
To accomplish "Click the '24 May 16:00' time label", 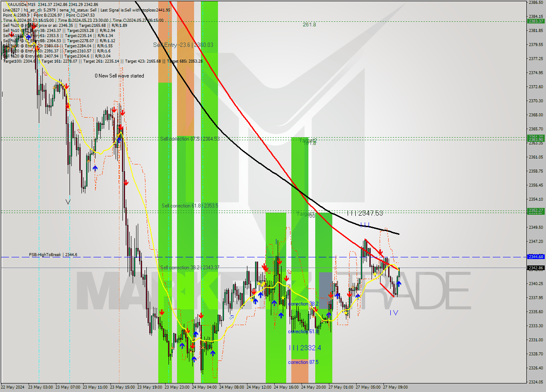I will coord(286,387).
